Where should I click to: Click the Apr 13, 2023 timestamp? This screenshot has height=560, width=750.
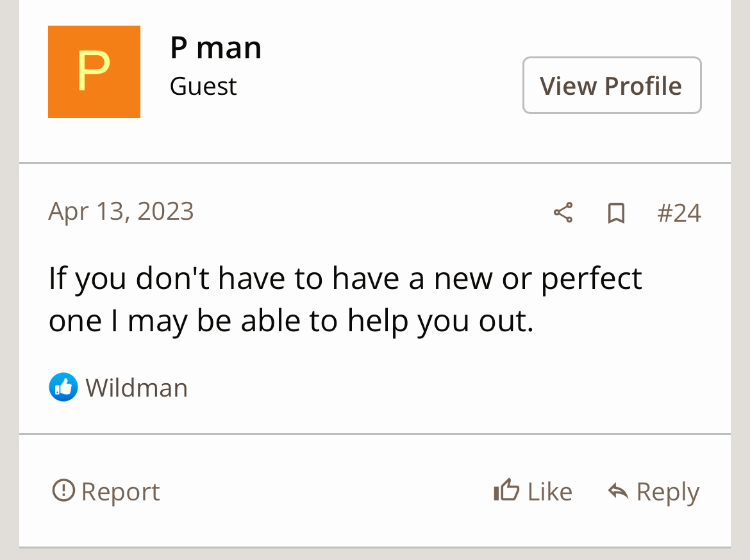click(x=121, y=211)
